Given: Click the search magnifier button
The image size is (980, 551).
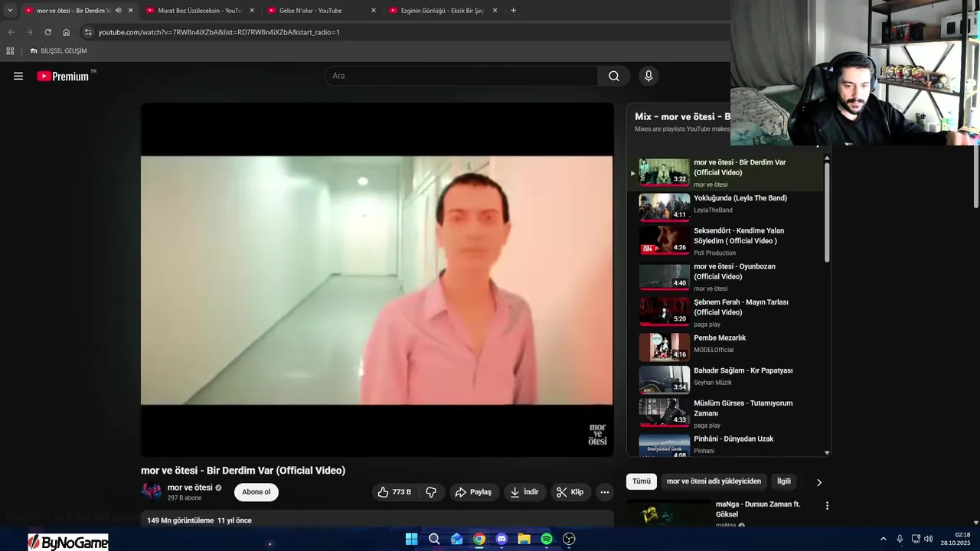Looking at the screenshot, I should click(614, 76).
